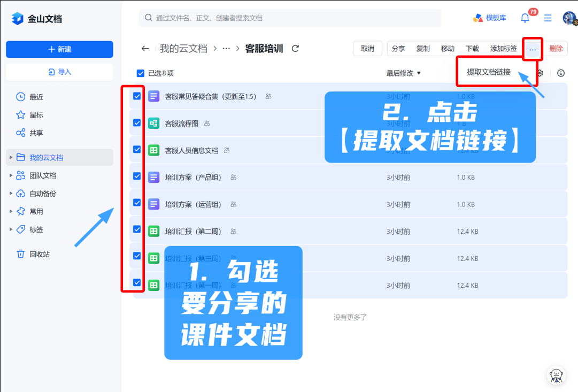
Task: Click the back arrow in breadcrumb
Action: pos(145,49)
